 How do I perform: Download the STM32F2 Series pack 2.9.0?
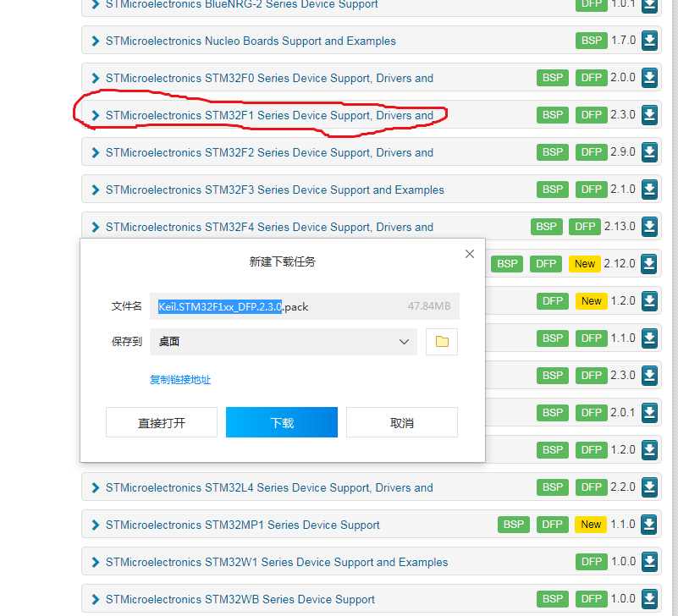(649, 151)
